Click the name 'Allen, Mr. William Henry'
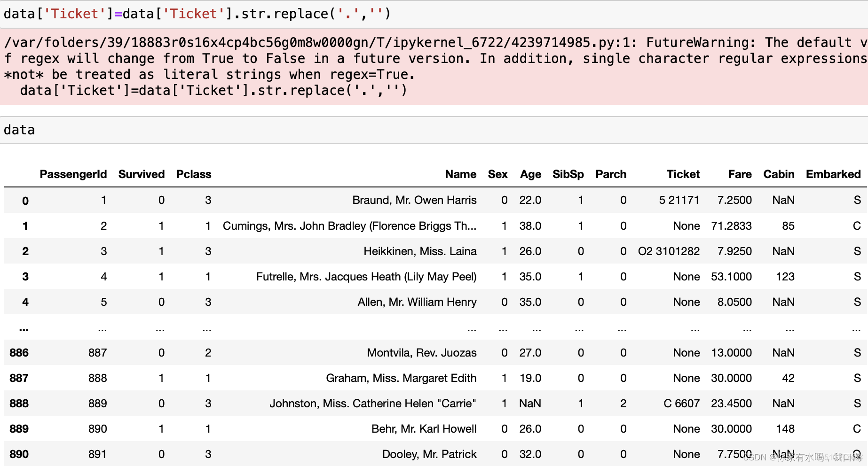Image resolution: width=868 pixels, height=466 pixels. [x=417, y=302]
